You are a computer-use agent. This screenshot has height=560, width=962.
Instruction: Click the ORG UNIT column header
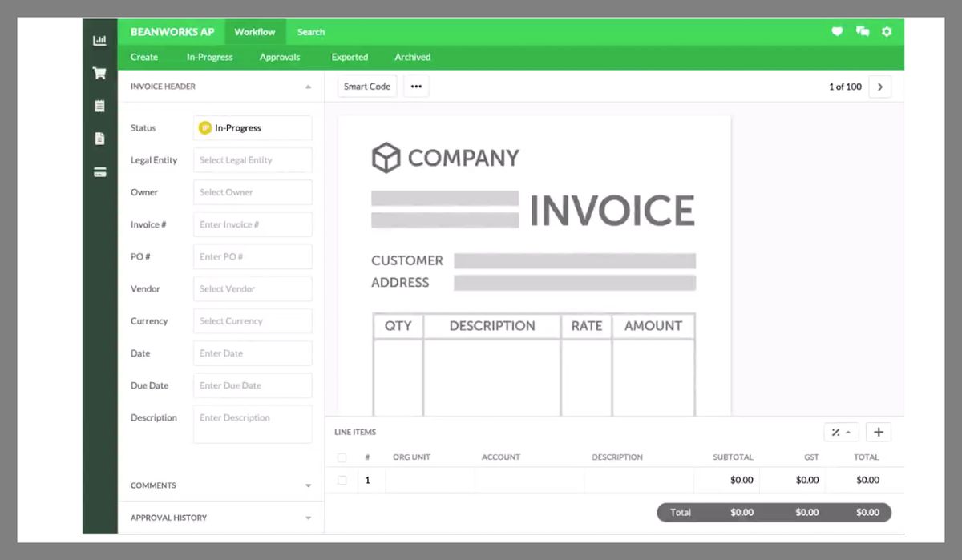[411, 457]
